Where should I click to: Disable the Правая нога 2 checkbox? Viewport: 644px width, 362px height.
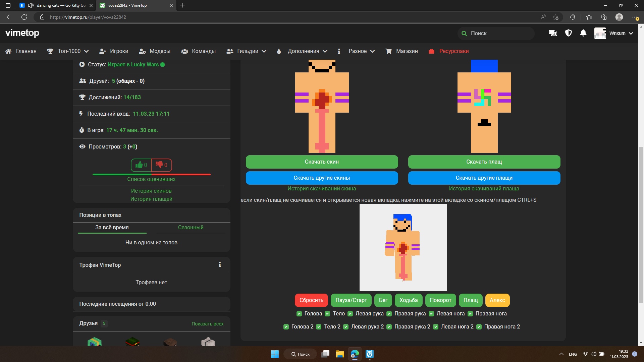point(479,327)
